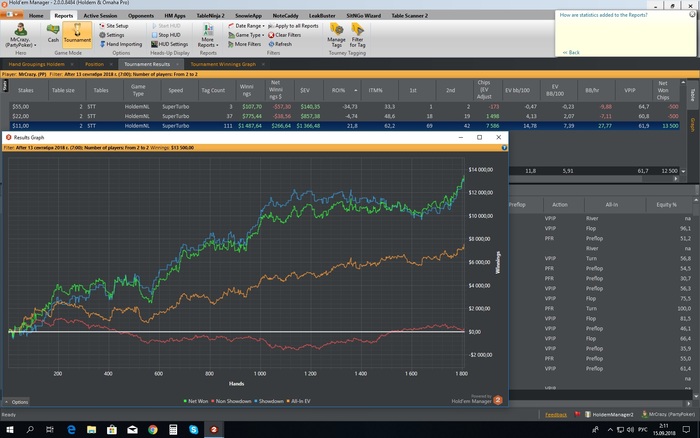Open the NoteCaddy tab

tap(285, 16)
